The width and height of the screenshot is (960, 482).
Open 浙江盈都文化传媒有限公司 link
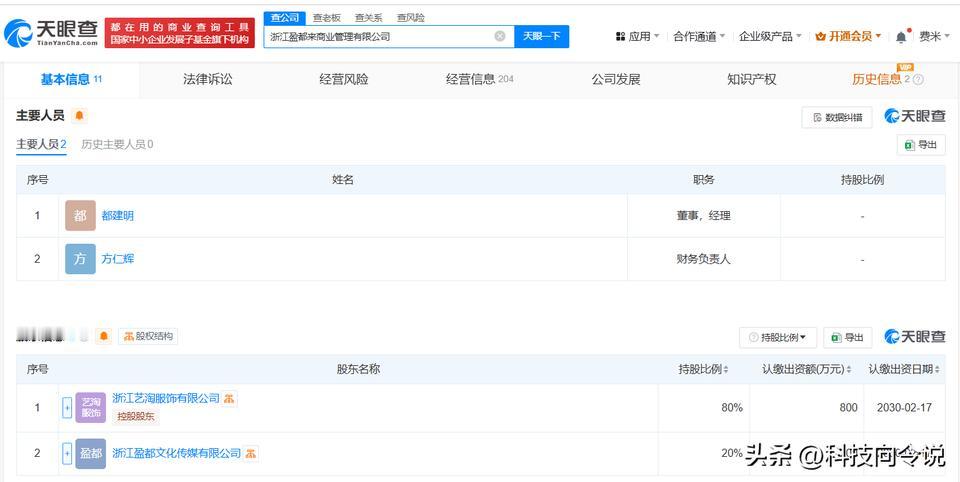(176, 454)
